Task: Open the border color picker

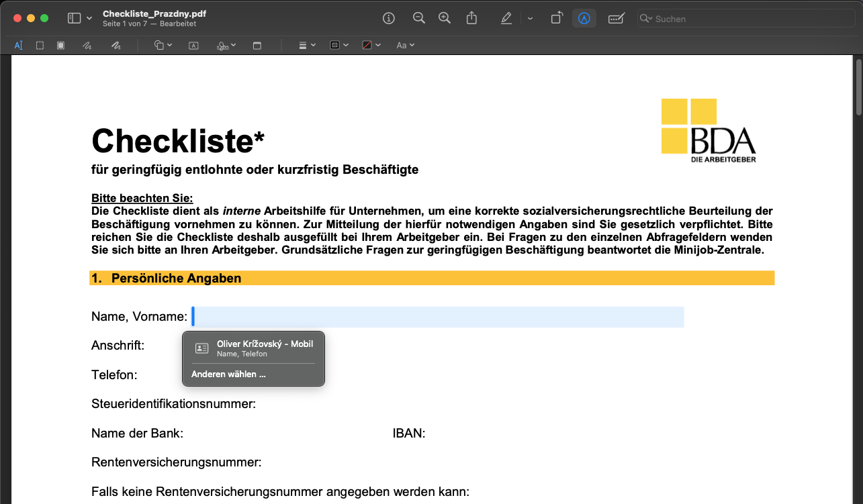Action: click(x=339, y=45)
